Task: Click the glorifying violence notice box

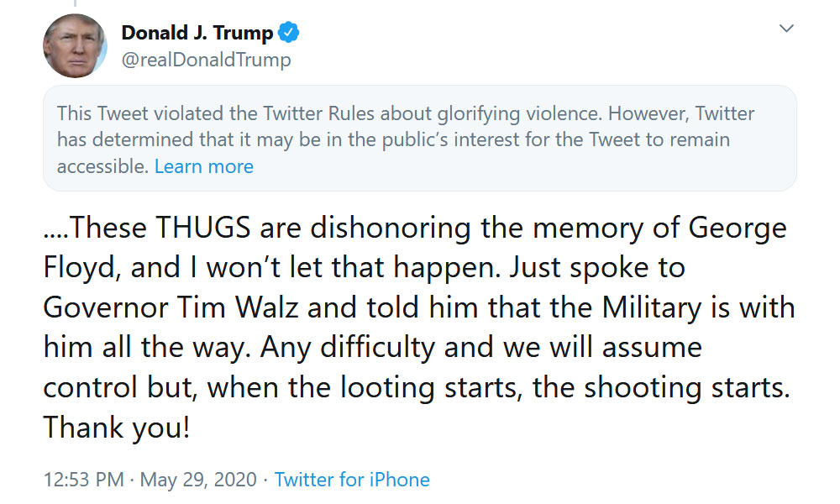Action: 419,139
